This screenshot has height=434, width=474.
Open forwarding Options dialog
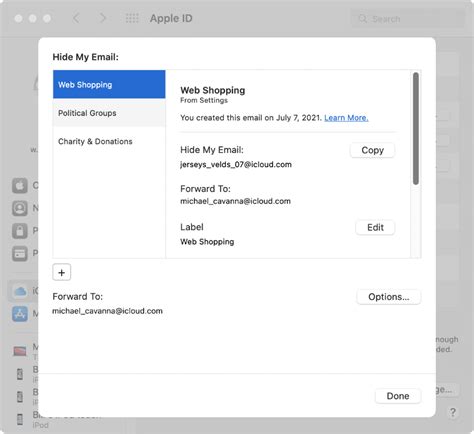pos(389,297)
